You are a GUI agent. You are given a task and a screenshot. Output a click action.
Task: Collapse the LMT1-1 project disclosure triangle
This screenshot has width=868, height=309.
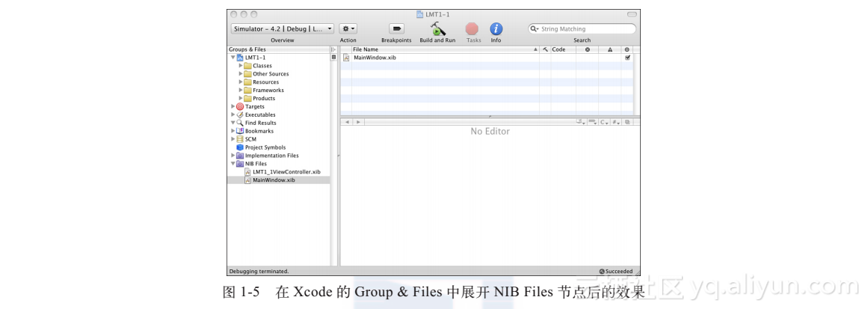[233, 58]
